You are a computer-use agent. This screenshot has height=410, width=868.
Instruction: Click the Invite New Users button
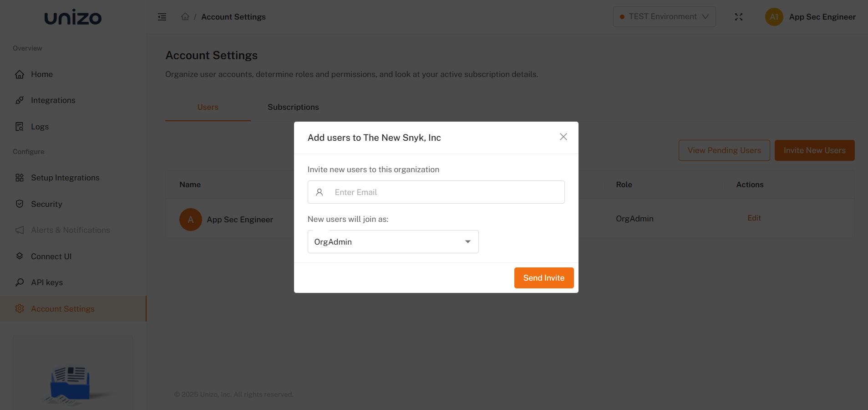(814, 150)
